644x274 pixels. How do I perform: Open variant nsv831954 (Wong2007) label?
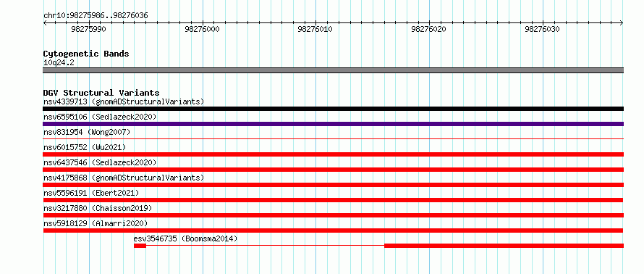87,132
